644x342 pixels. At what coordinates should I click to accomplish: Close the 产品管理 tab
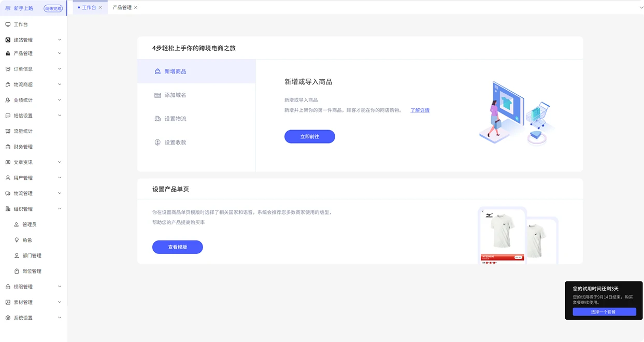pos(136,8)
